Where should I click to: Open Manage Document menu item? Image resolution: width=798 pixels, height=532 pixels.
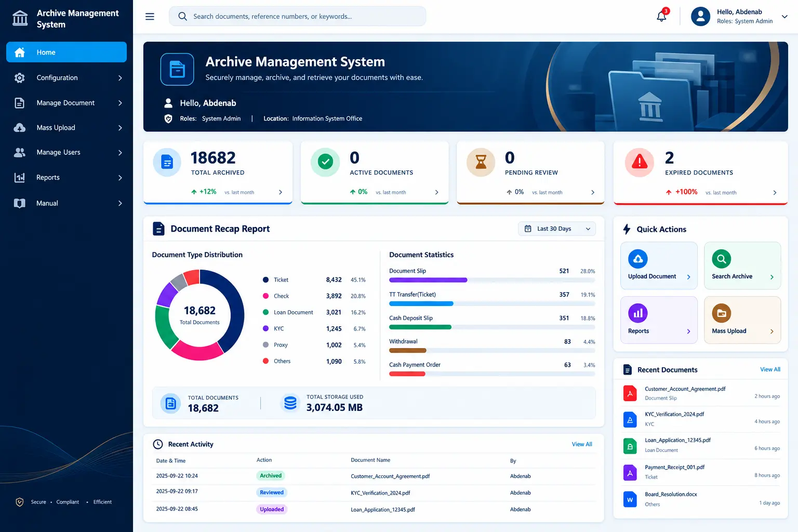click(x=66, y=103)
